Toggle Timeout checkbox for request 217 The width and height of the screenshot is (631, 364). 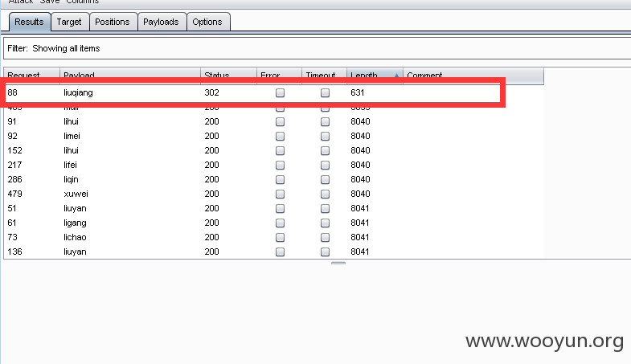click(x=326, y=166)
